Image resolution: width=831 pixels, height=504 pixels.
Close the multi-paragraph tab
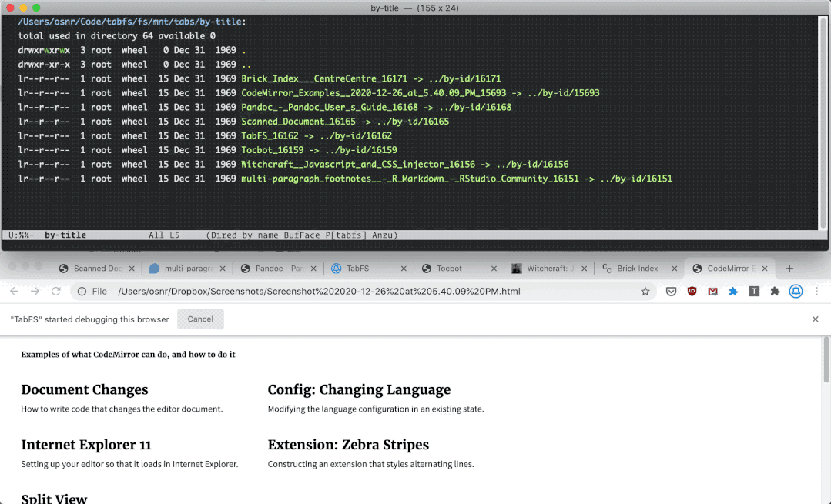[223, 269]
